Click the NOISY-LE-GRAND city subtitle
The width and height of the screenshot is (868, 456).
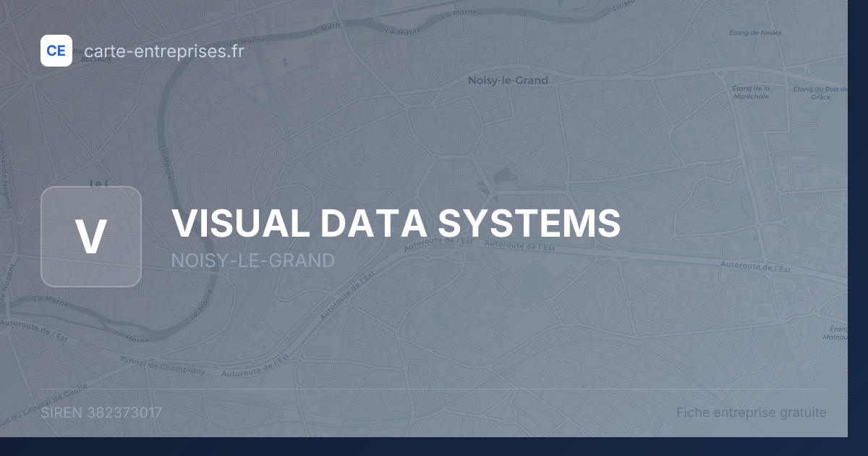[253, 261]
